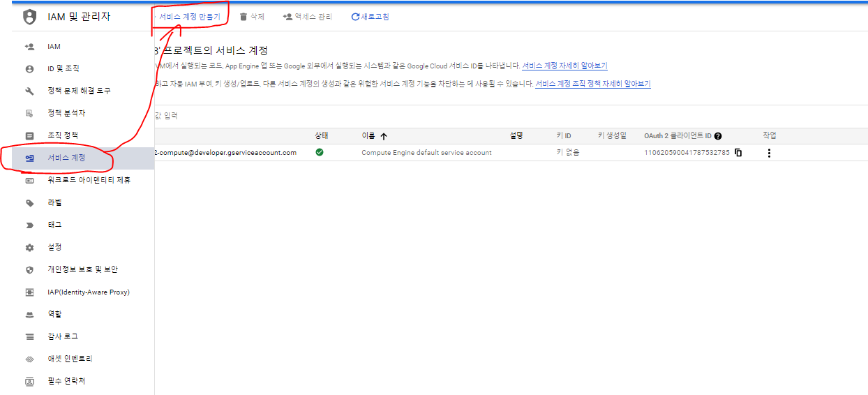Click the IAM 및 관리자 header title
The height and width of the screenshot is (395, 868).
[x=80, y=17]
